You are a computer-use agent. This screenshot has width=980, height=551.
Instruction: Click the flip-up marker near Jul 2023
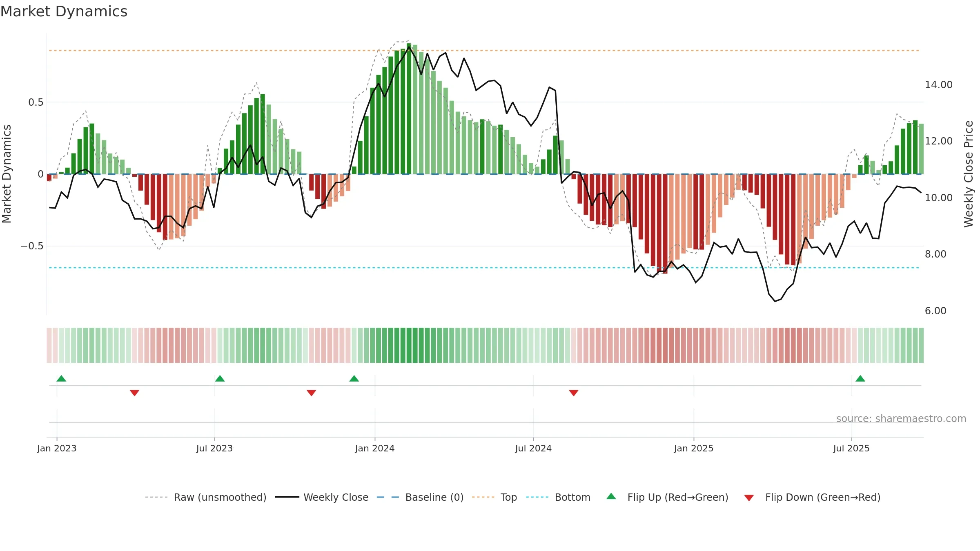220,378
